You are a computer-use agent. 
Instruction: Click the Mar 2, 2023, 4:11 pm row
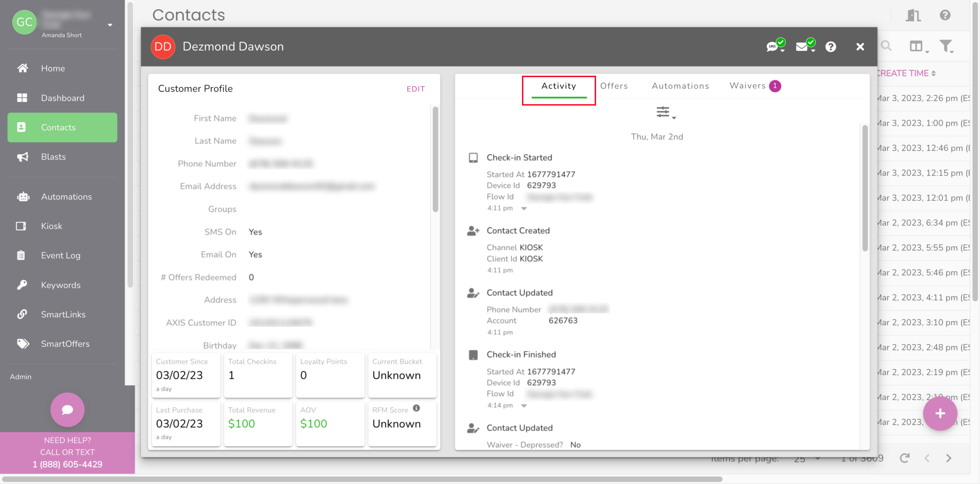pos(924,297)
